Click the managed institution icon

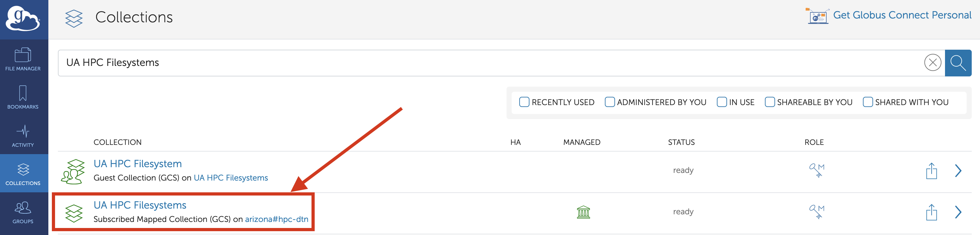click(x=583, y=212)
